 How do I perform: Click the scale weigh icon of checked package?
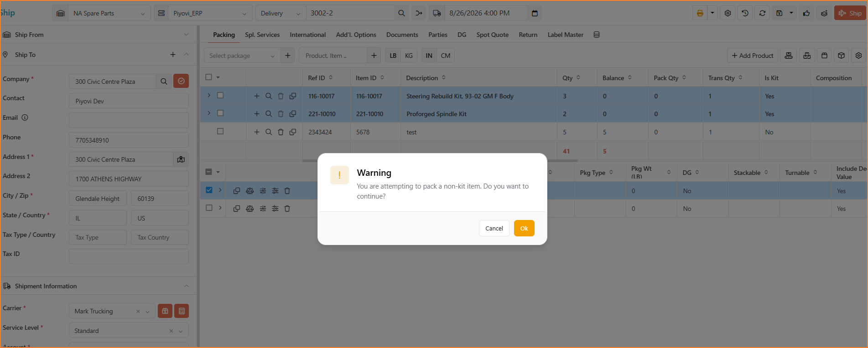pyautogui.click(x=249, y=191)
